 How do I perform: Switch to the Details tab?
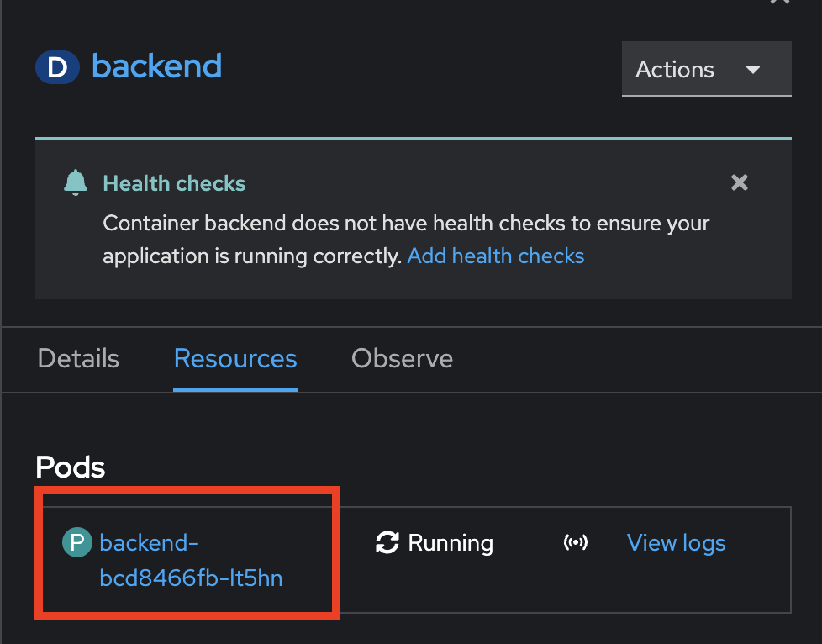[x=79, y=359]
